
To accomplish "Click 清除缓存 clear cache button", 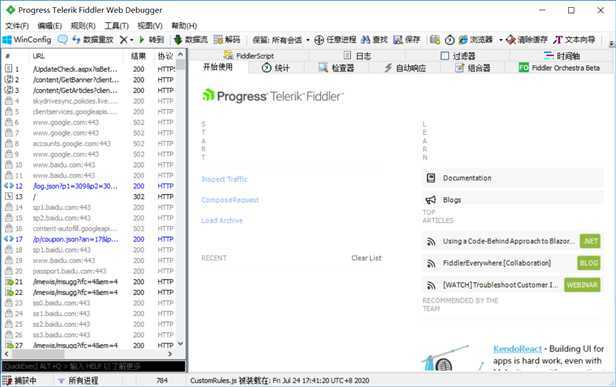I will 527,40.
